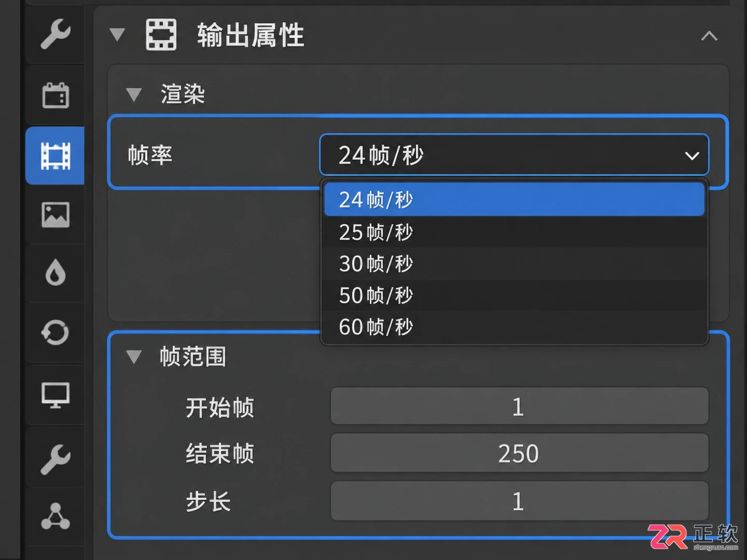Click the 帧范围 section label
The image size is (747, 560).
point(193,357)
